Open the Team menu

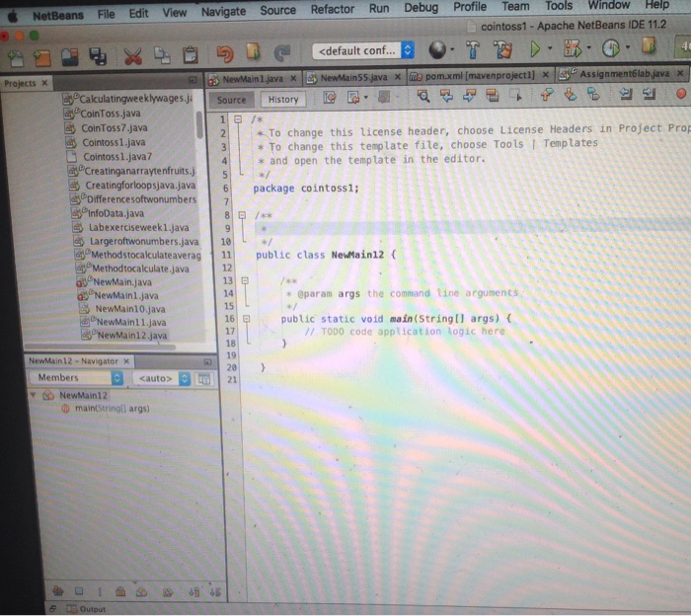[515, 7]
